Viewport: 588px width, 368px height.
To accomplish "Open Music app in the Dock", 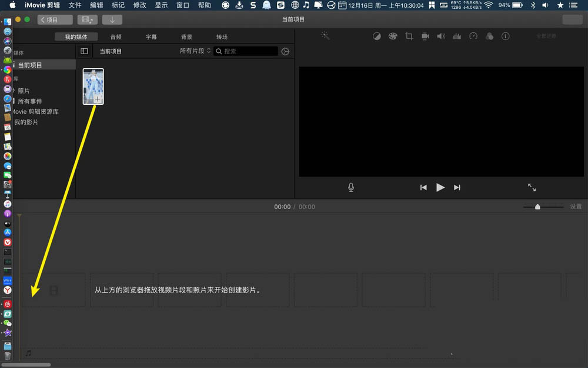I will 8,204.
